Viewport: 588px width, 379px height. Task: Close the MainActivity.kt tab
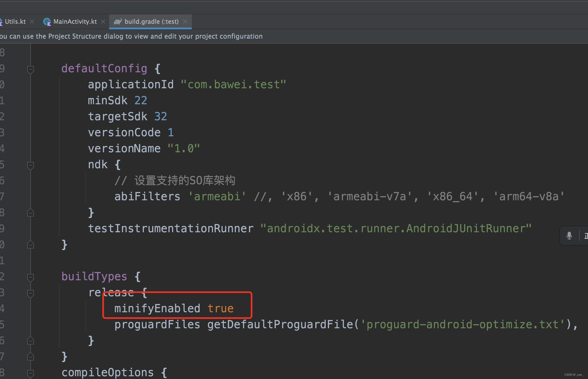pyautogui.click(x=103, y=22)
